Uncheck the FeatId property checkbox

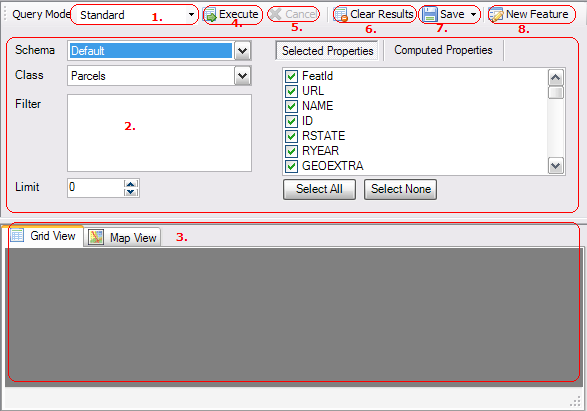click(x=291, y=76)
